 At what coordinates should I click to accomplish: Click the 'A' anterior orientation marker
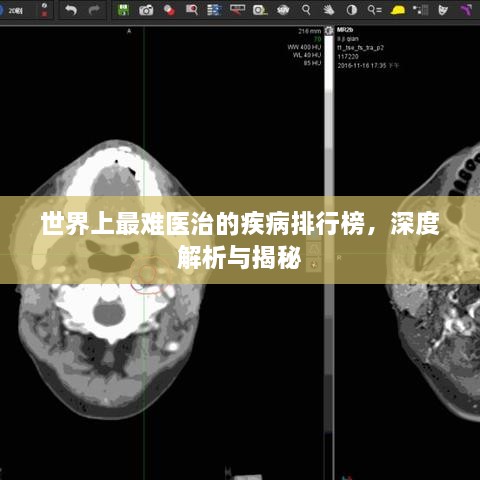pos(129,31)
